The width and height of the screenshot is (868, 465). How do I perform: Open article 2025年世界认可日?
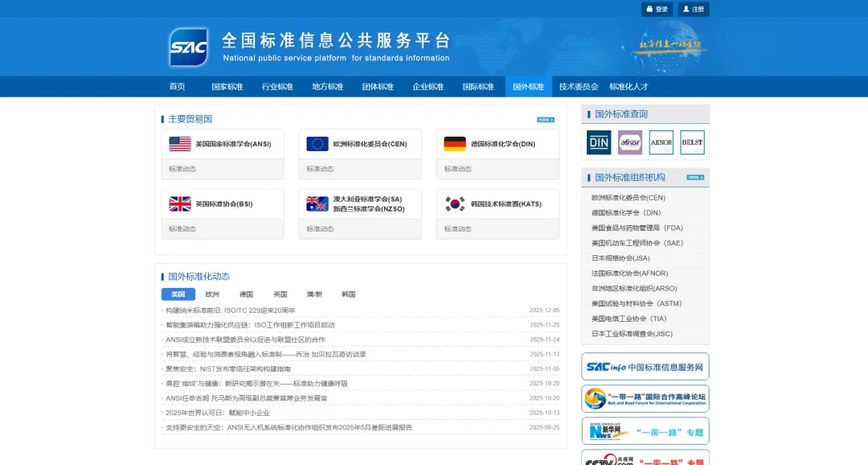[x=218, y=413]
